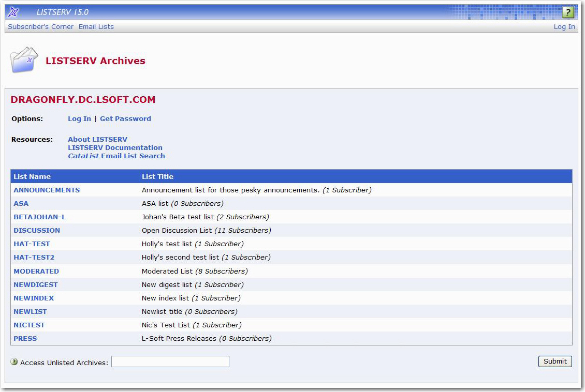The height and width of the screenshot is (392, 585).
Task: Open Subscriber's Corner menu
Action: (x=41, y=27)
